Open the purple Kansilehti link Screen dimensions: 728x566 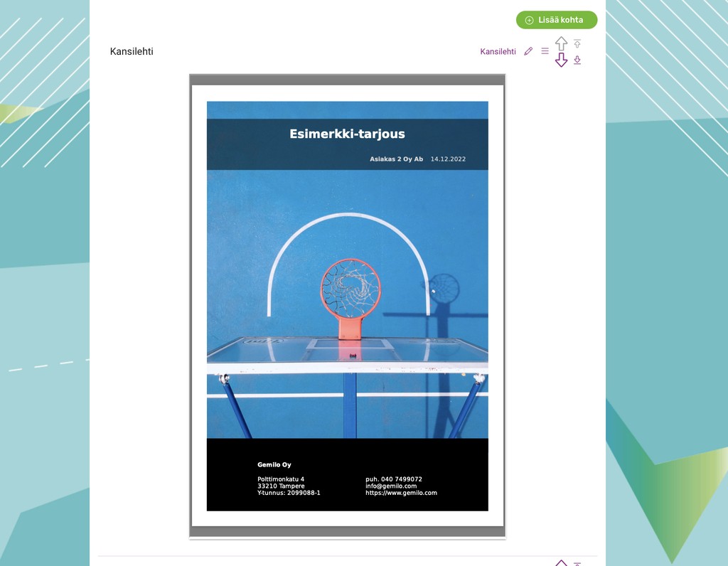pos(498,51)
